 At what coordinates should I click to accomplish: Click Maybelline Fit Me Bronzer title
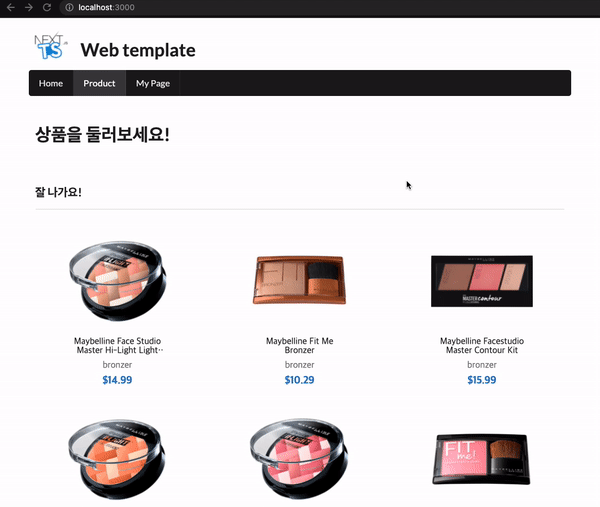pyautogui.click(x=300, y=346)
